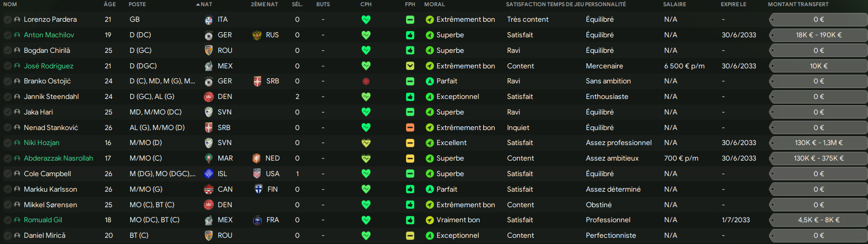Click the Russia second nationality crest for Anton Machilov
Image resolution: width=868 pixels, height=244 pixels.
point(257,35)
